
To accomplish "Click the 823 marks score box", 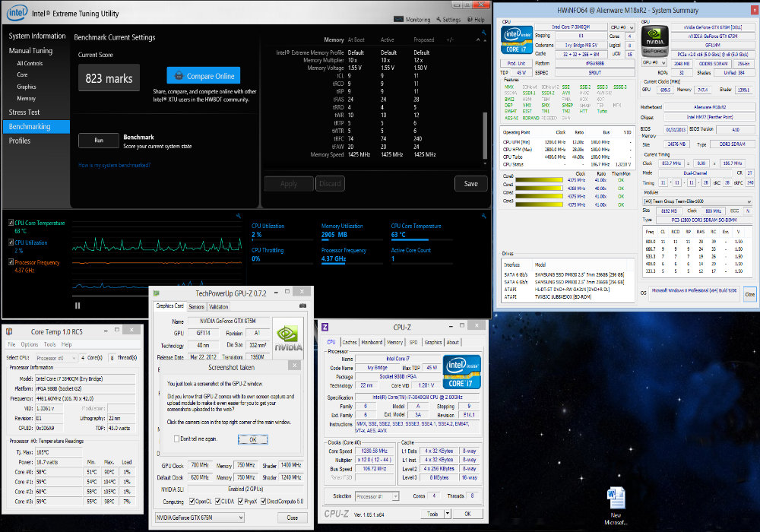I will (x=109, y=78).
